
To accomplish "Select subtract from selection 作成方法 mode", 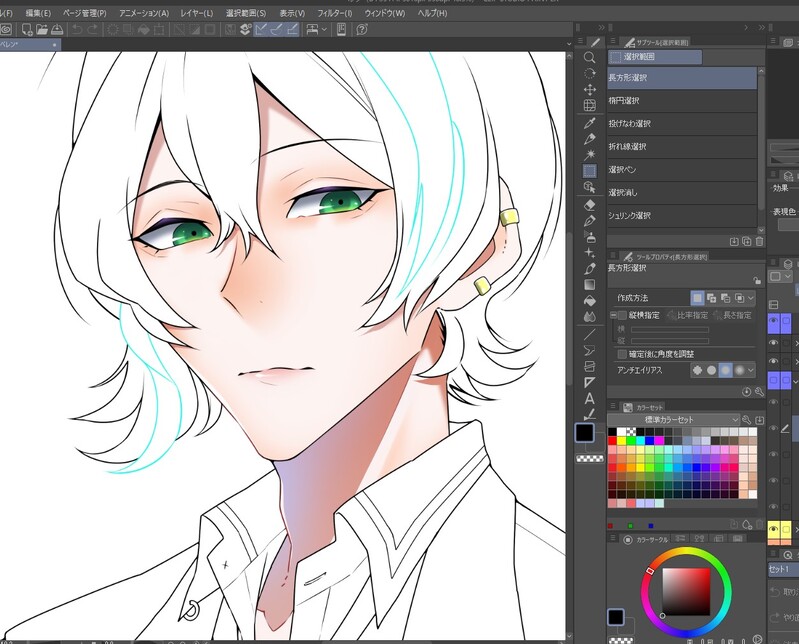I will click(726, 298).
